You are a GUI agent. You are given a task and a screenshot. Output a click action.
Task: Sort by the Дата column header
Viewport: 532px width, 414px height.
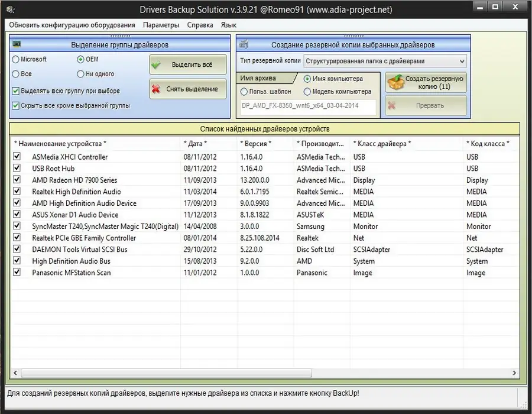click(x=195, y=144)
